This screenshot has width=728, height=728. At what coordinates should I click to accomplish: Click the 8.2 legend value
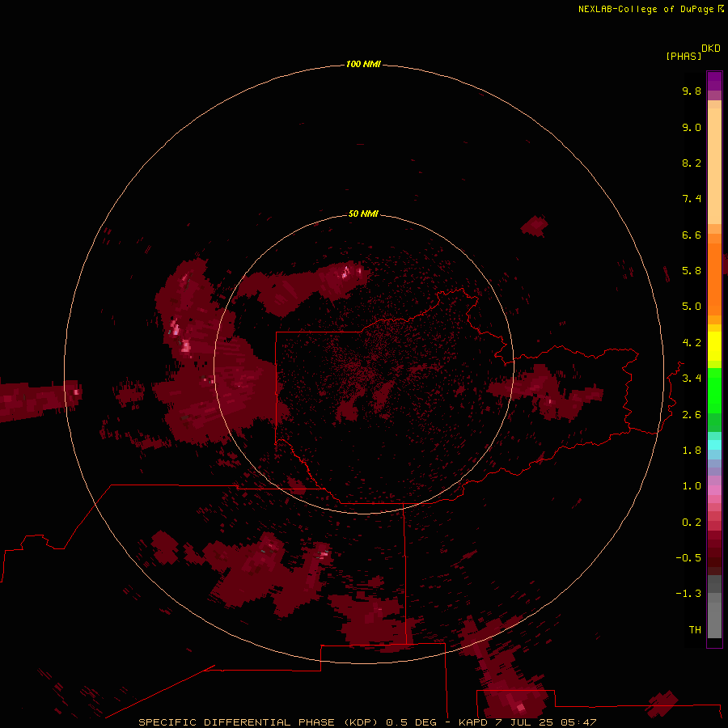click(x=692, y=163)
